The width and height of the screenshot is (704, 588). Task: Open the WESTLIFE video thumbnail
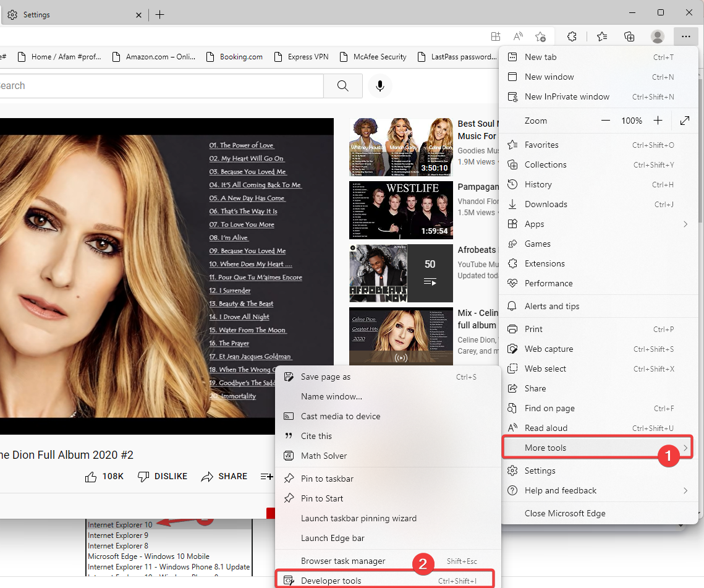click(x=401, y=210)
